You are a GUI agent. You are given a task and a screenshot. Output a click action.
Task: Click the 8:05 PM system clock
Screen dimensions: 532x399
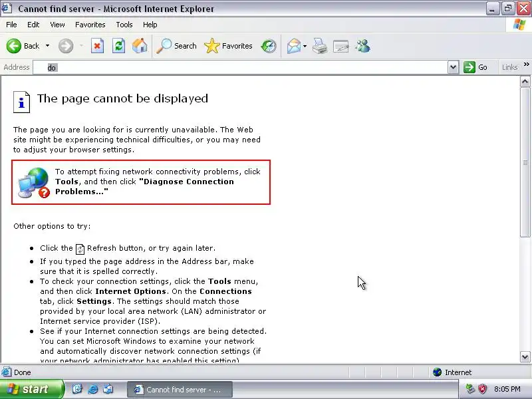507,389
